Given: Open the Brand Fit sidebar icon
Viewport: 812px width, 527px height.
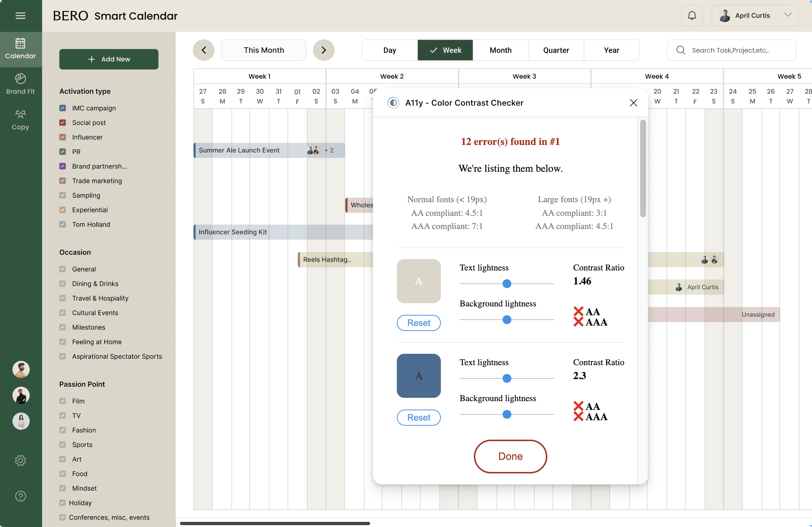Looking at the screenshot, I should tap(21, 84).
